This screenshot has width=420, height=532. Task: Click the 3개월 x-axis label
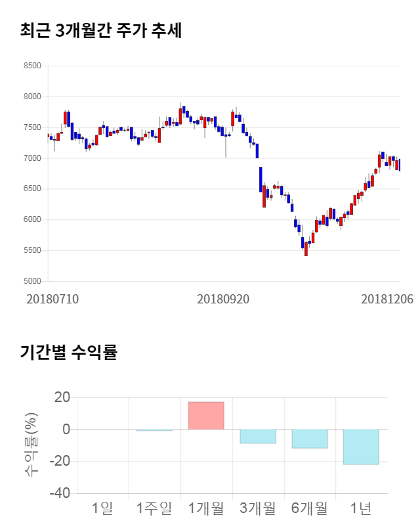(258, 508)
